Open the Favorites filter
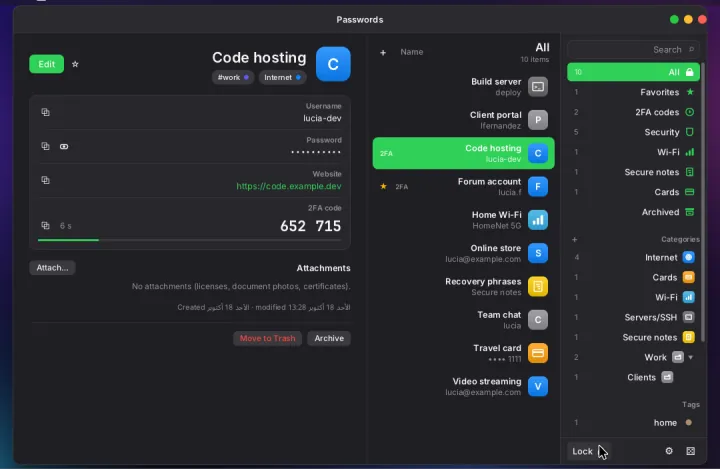This screenshot has width=720, height=469. click(633, 92)
